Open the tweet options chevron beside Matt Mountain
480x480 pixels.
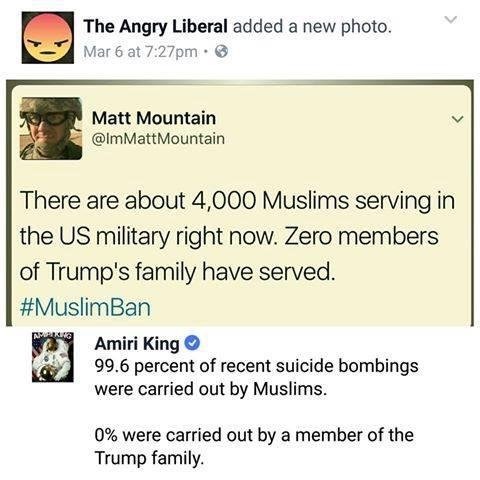tap(457, 119)
